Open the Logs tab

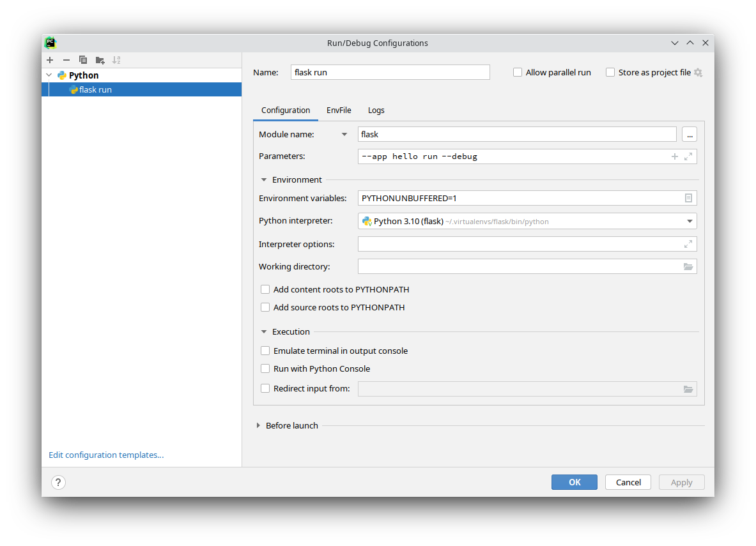pyautogui.click(x=376, y=110)
